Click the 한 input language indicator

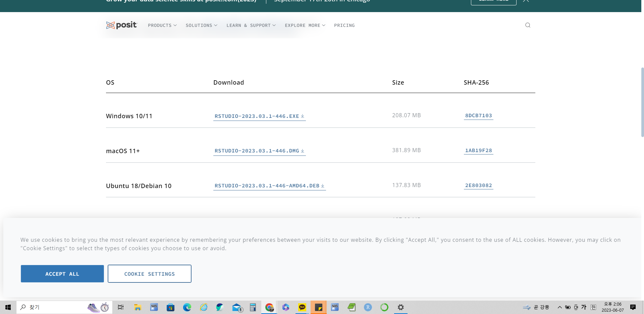pyautogui.click(x=593, y=307)
